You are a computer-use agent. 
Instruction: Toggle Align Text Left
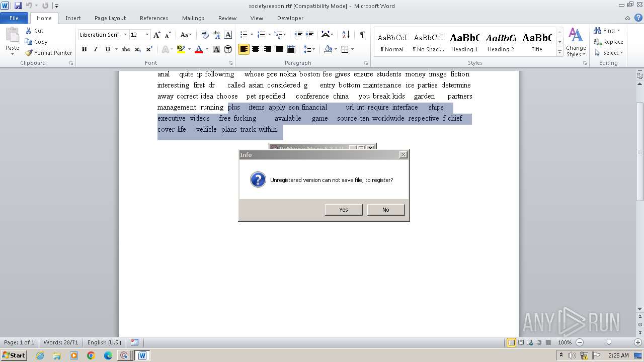(244, 49)
